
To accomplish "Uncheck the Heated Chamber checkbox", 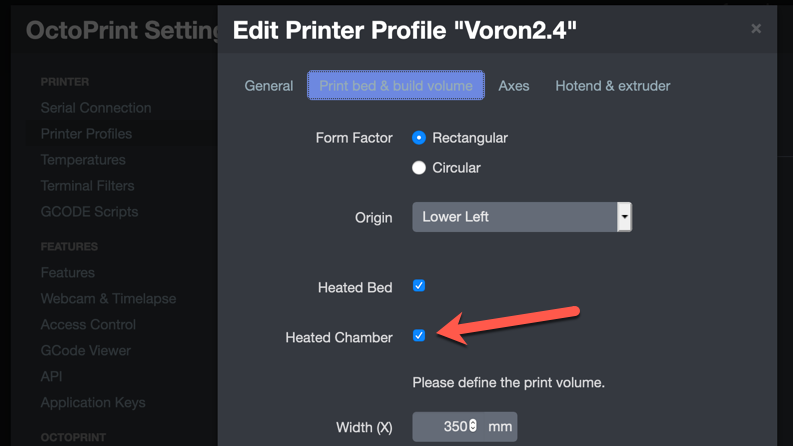I will (x=419, y=336).
